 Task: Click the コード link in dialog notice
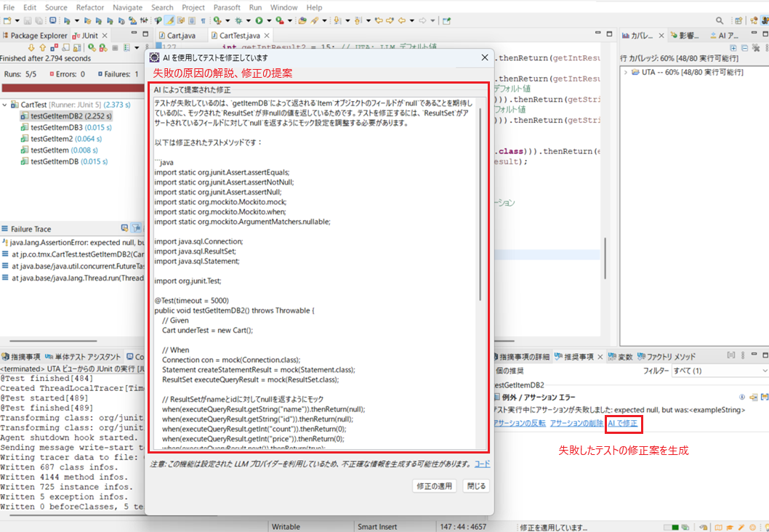coord(482,464)
